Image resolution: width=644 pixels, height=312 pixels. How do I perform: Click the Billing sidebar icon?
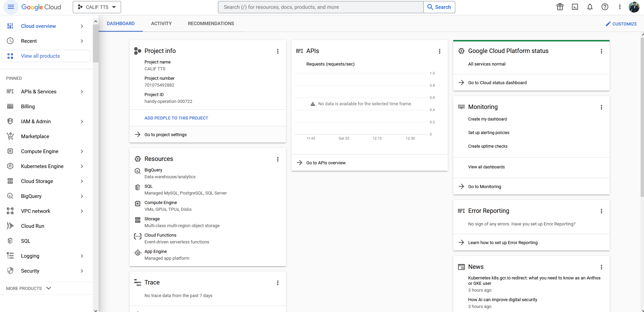(10, 107)
